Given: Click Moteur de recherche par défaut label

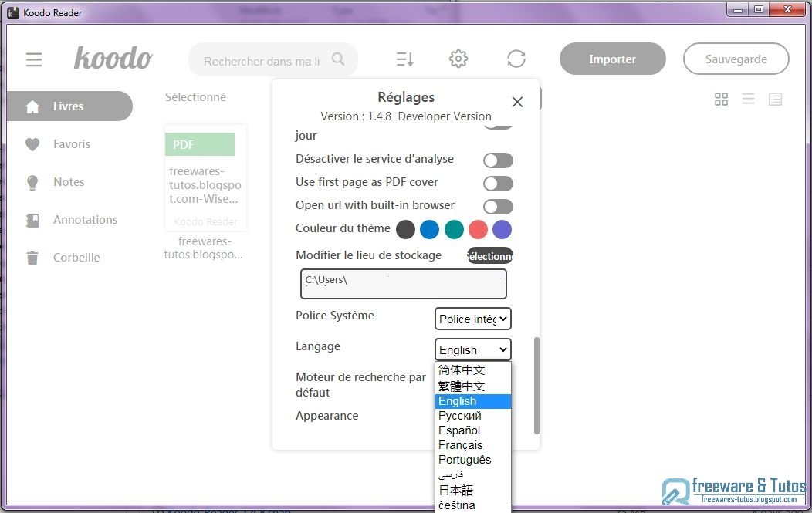Looking at the screenshot, I should [x=361, y=385].
